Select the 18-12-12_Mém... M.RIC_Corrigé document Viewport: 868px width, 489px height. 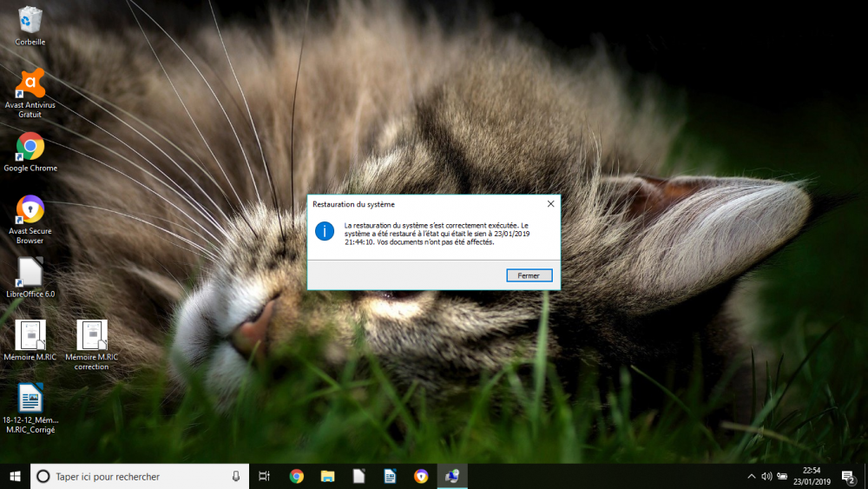coord(30,408)
